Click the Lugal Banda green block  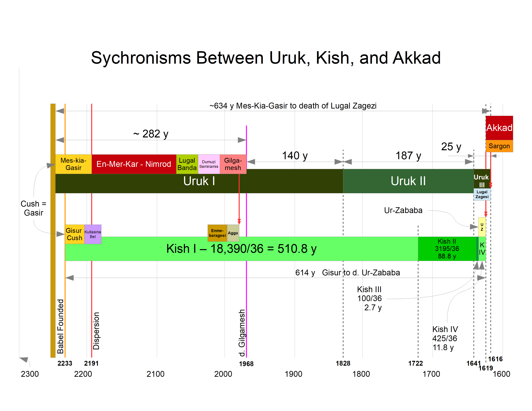click(x=187, y=164)
